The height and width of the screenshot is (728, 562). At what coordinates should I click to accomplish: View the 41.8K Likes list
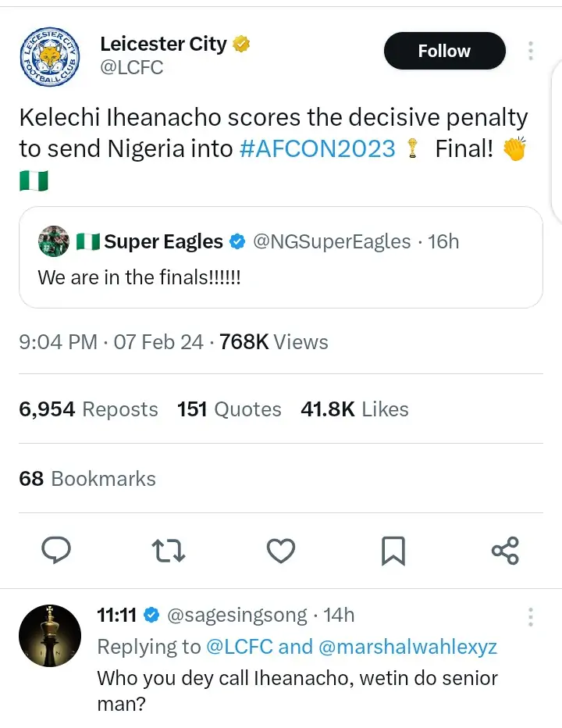354,409
